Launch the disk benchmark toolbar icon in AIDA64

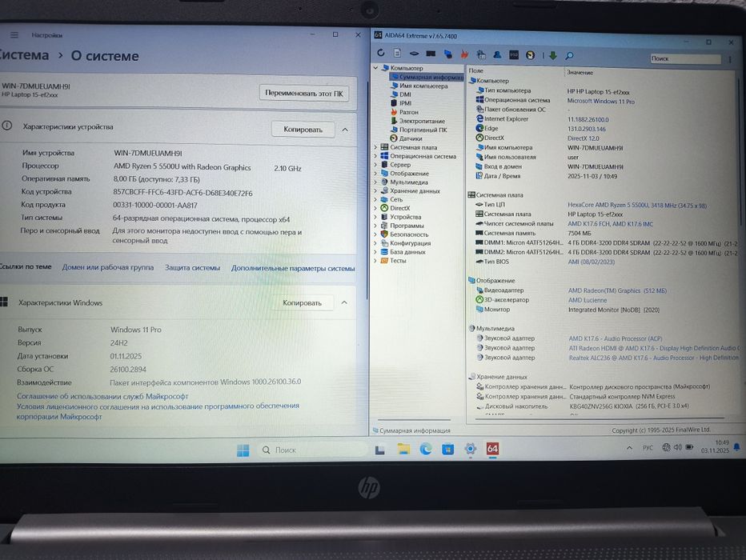pyautogui.click(x=414, y=54)
